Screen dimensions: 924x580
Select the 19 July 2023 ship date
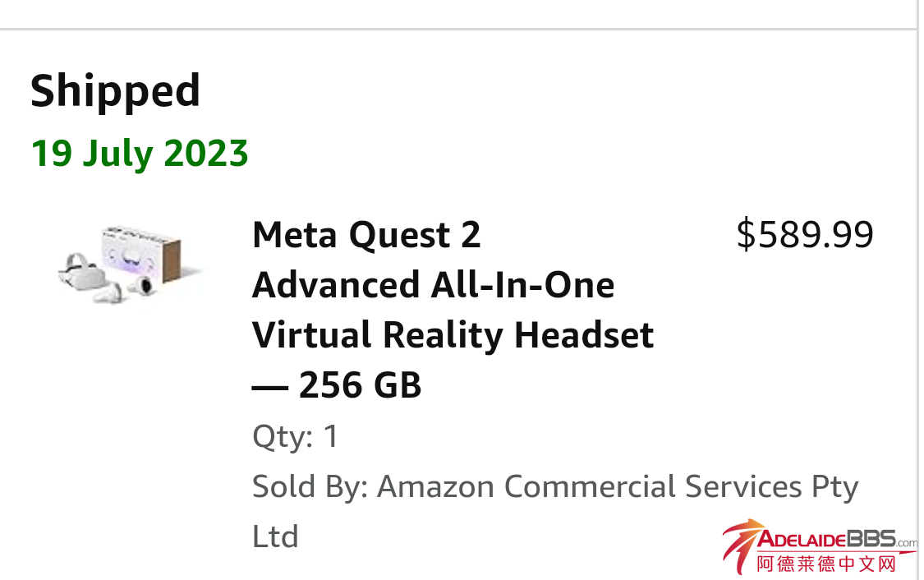(140, 154)
